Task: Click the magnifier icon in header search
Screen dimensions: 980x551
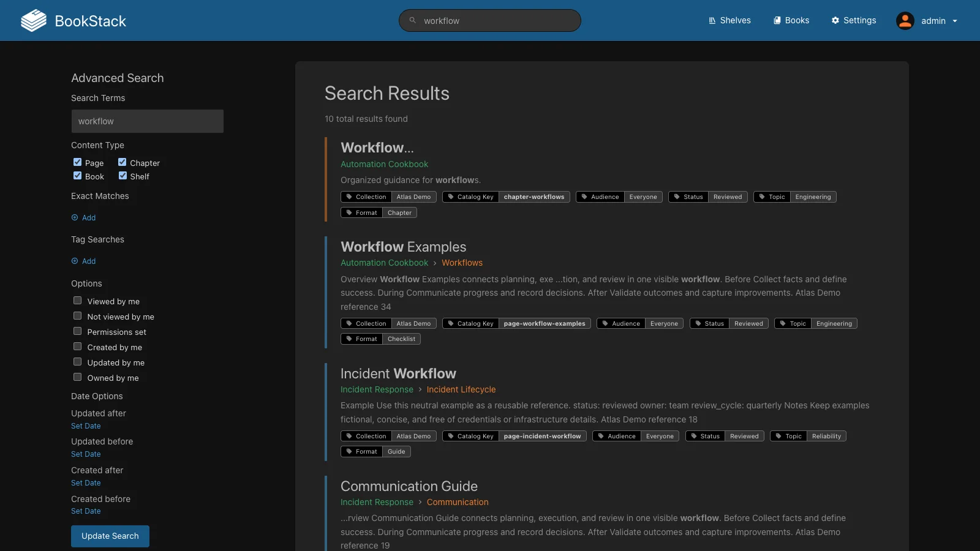Action: (413, 20)
